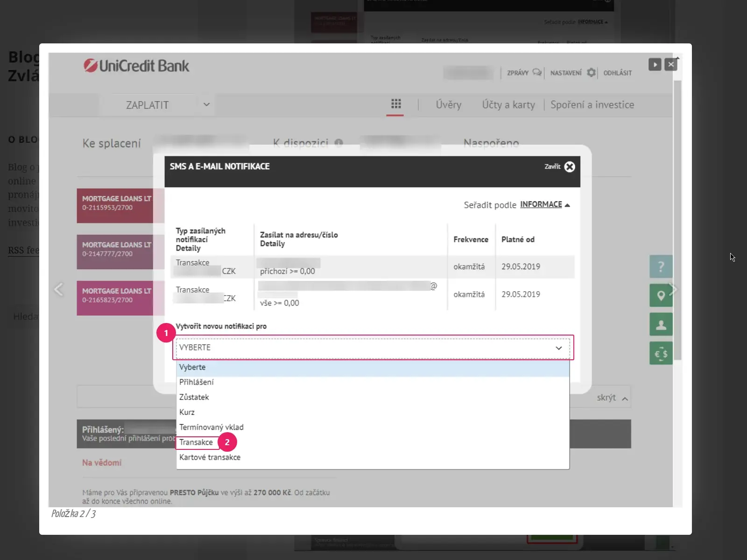Click the Položka 2 / 3 caption
Image resolution: width=747 pixels, height=560 pixels.
click(x=73, y=514)
